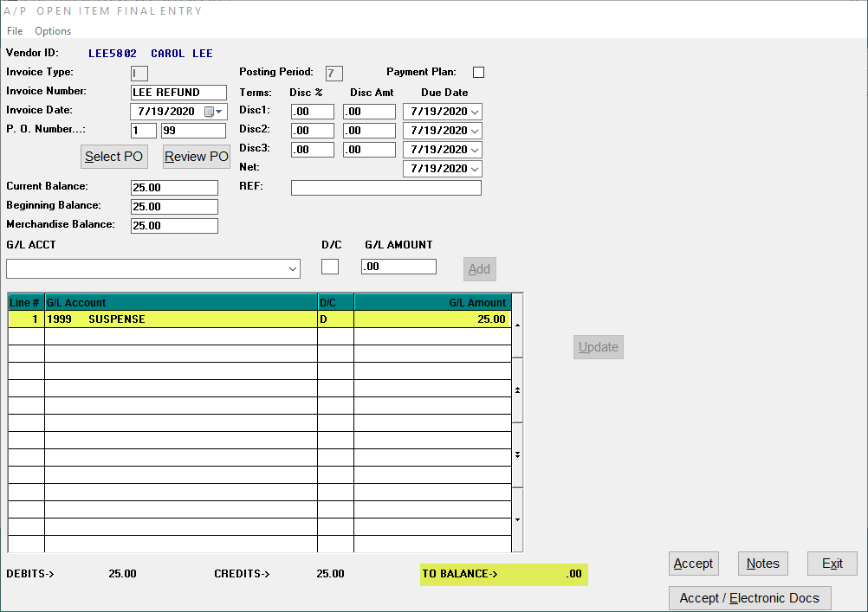Screen dimensions: 868x612
Task: Open the Net due date dropdown
Action: pyautogui.click(x=474, y=168)
